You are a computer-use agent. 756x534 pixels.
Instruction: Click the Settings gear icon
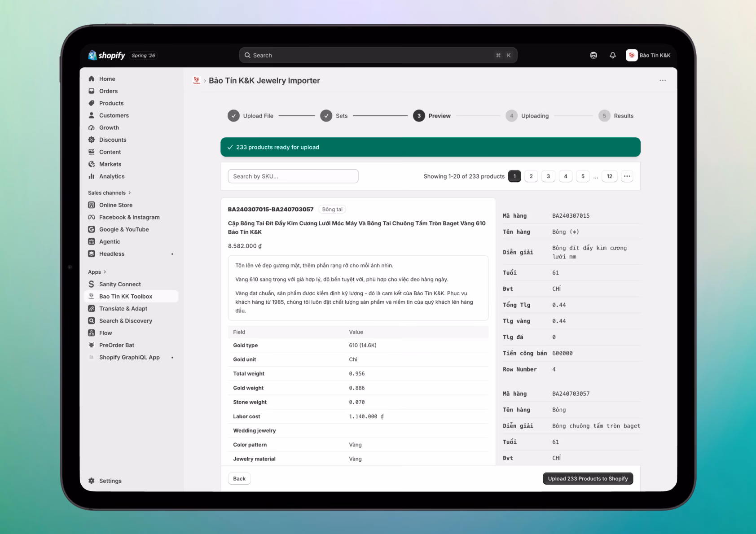[x=92, y=481]
